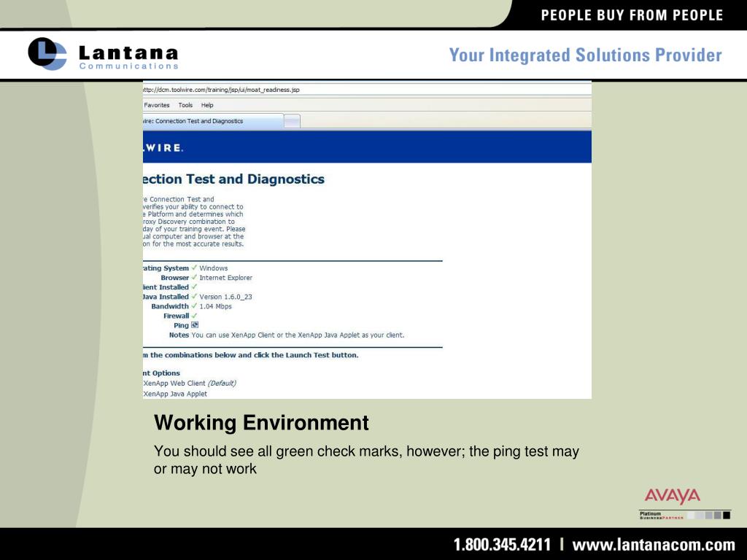747x560 pixels.
Task: Click the 'Version 1.6.0_23' text
Action: coord(225,297)
